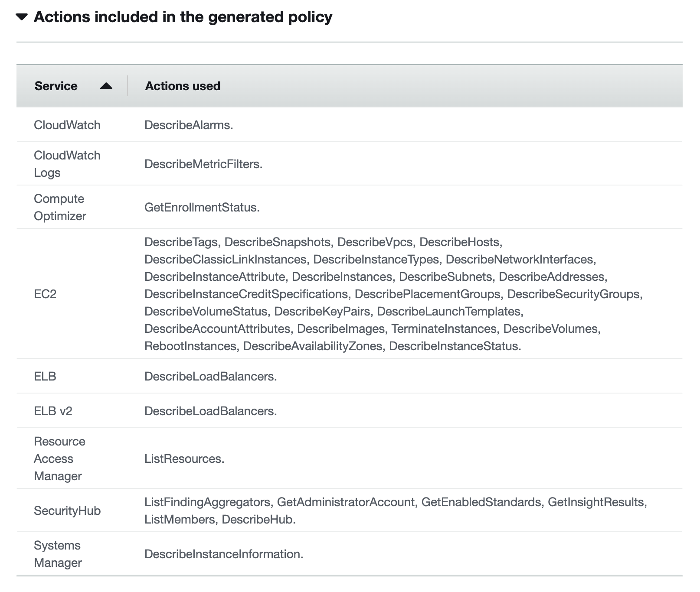
Task: Click the EC2 actions list text
Action: [x=393, y=294]
